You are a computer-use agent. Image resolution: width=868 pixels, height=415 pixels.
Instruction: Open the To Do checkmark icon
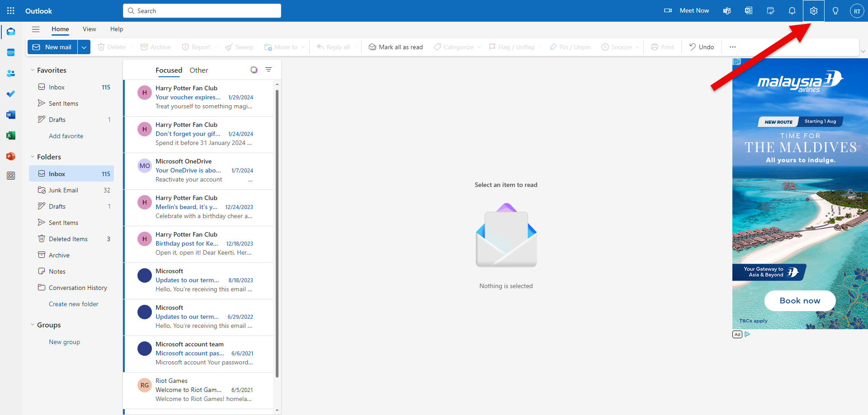11,94
